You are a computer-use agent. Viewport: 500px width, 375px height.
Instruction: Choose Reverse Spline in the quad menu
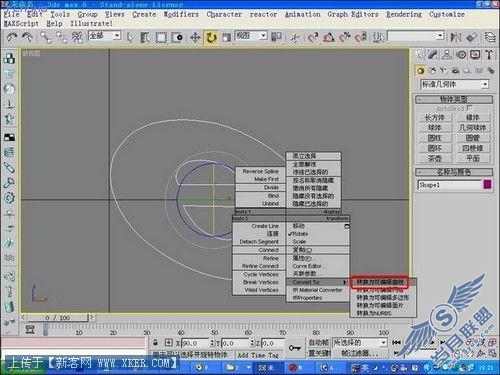pos(260,171)
